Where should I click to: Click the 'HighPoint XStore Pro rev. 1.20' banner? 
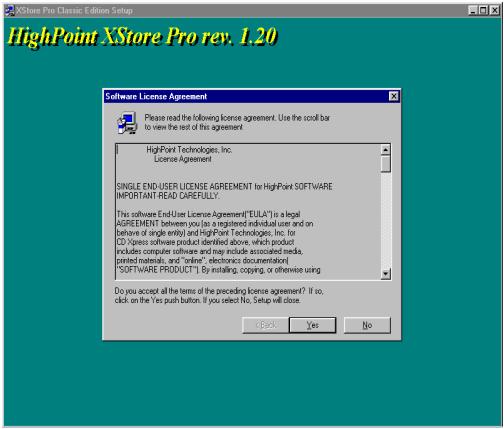pos(142,37)
